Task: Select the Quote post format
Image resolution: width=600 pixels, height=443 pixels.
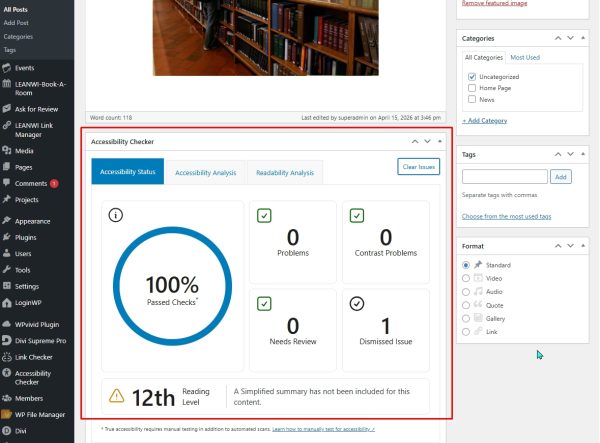Action: [466, 305]
